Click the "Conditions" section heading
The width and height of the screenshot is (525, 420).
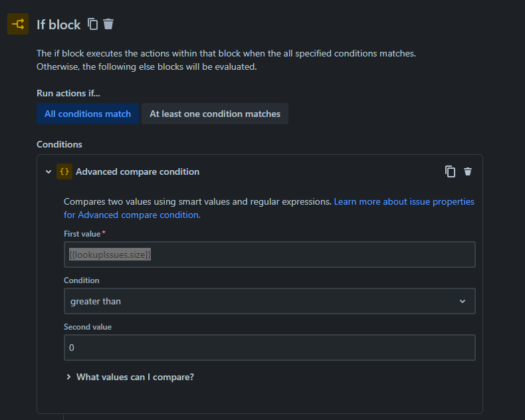[59, 144]
